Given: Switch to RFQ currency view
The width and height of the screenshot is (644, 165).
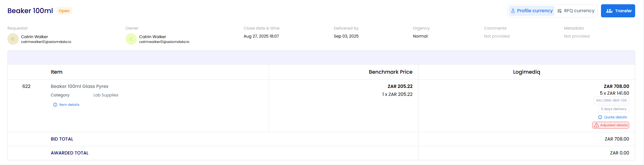Looking at the screenshot, I should (x=576, y=11).
